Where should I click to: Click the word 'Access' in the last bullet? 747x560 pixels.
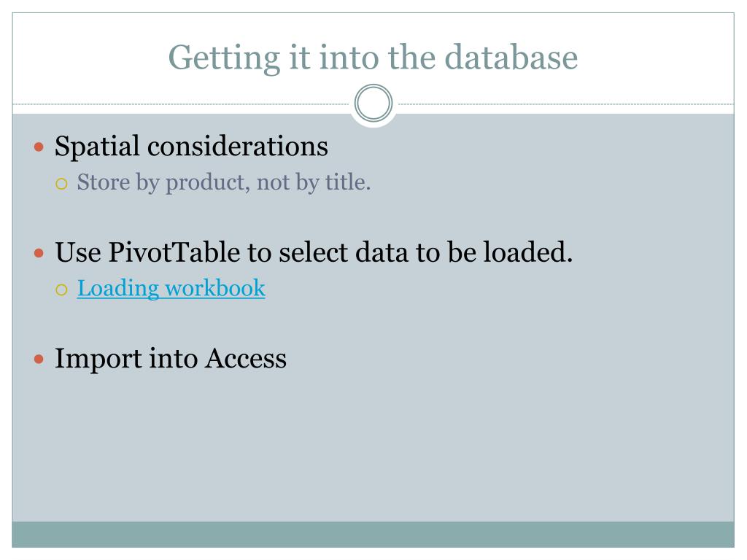pos(246,358)
